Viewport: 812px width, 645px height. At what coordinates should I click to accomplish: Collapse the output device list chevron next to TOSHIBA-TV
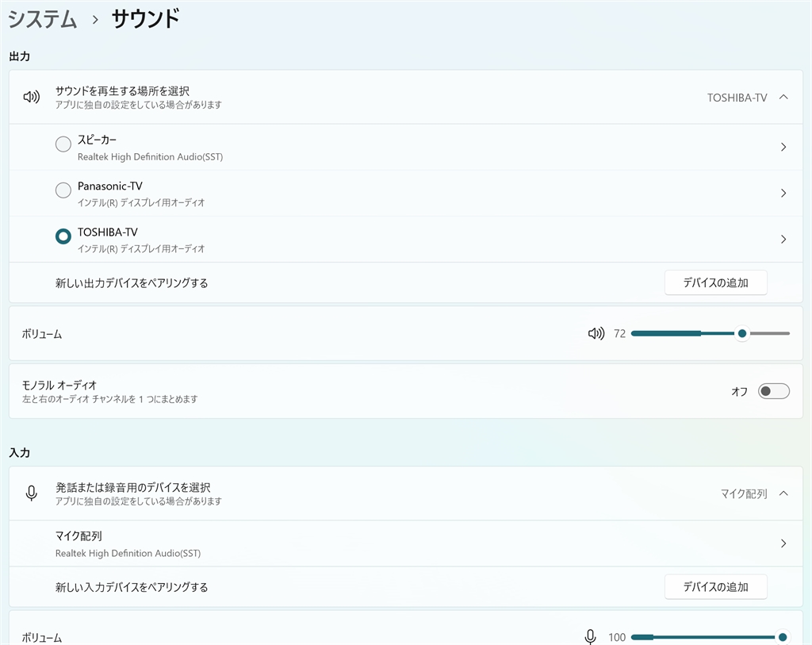tap(783, 98)
